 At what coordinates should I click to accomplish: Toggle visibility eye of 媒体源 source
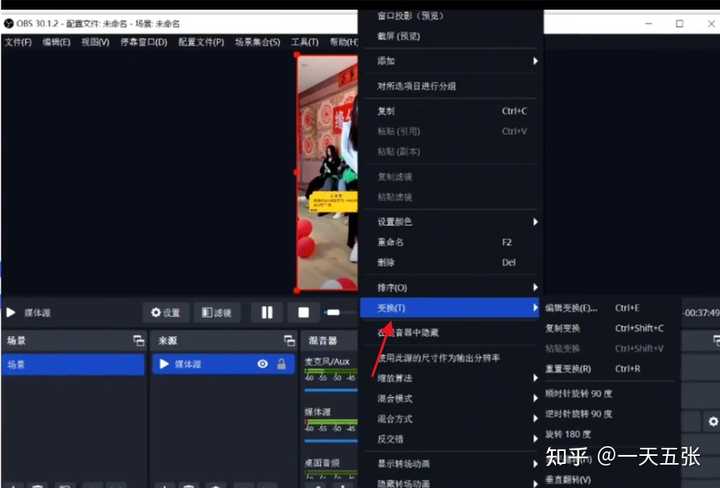click(x=263, y=364)
